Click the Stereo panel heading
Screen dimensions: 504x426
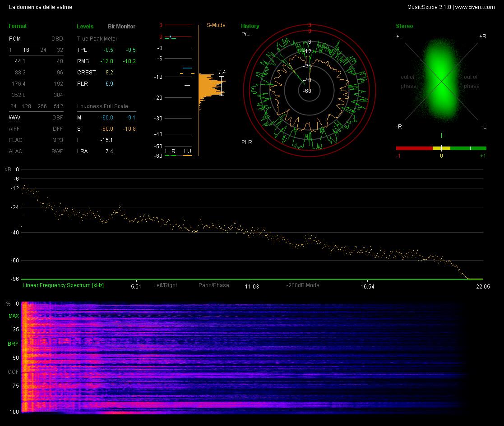404,26
